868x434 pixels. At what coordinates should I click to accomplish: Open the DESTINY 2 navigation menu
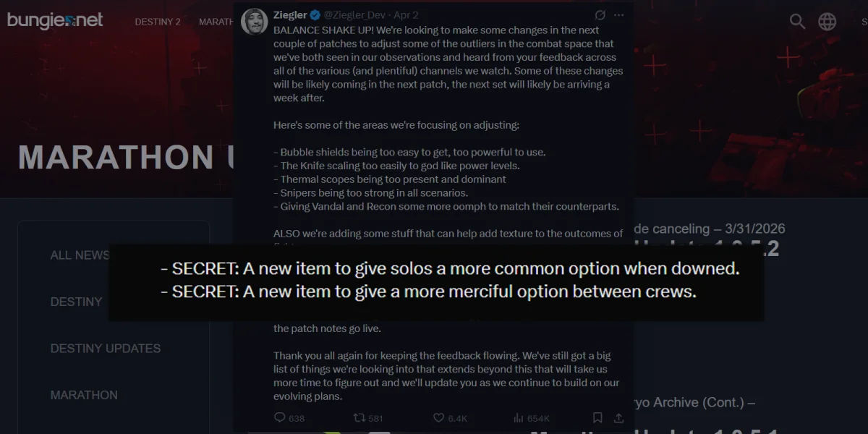[158, 22]
